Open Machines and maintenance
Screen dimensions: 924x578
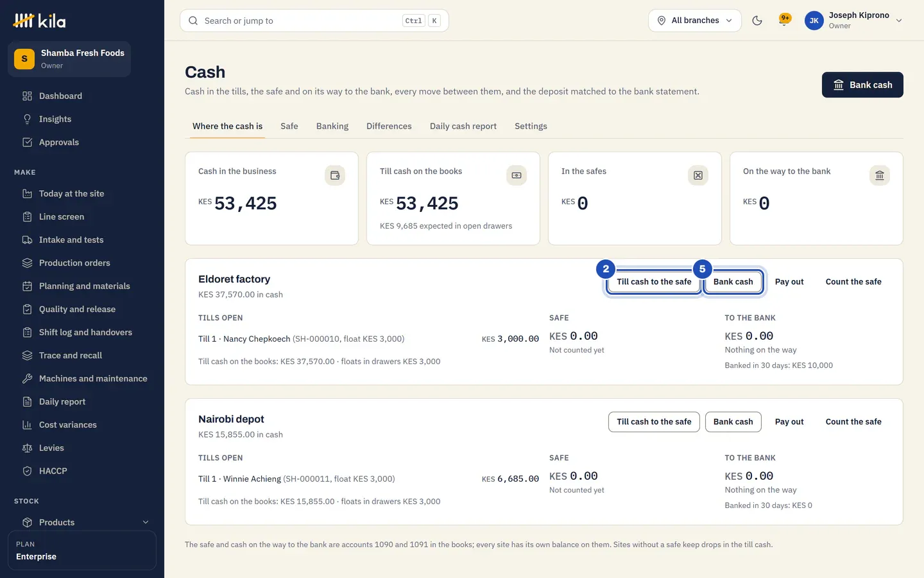click(82, 378)
